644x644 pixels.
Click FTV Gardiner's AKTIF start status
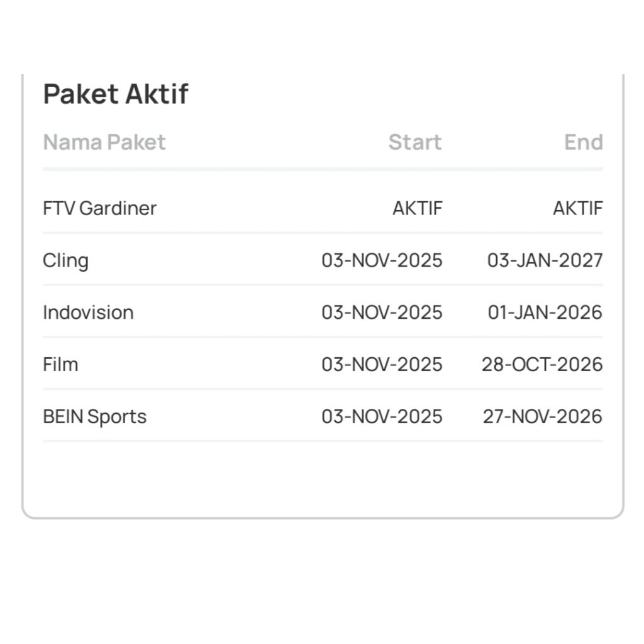[x=418, y=208]
